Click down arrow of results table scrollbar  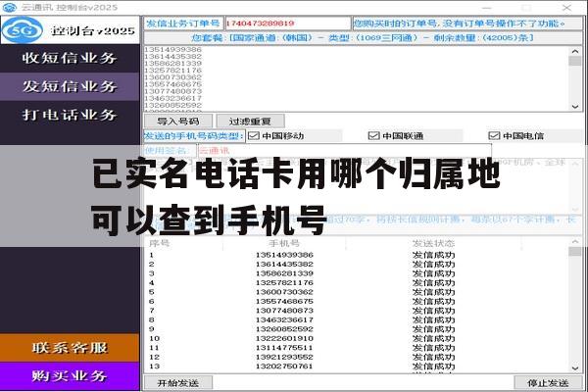click(x=575, y=368)
